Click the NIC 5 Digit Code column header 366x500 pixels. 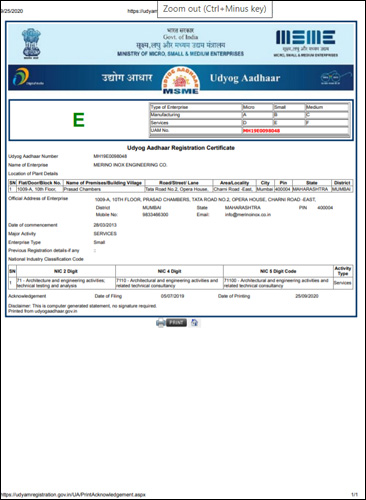[x=278, y=271]
